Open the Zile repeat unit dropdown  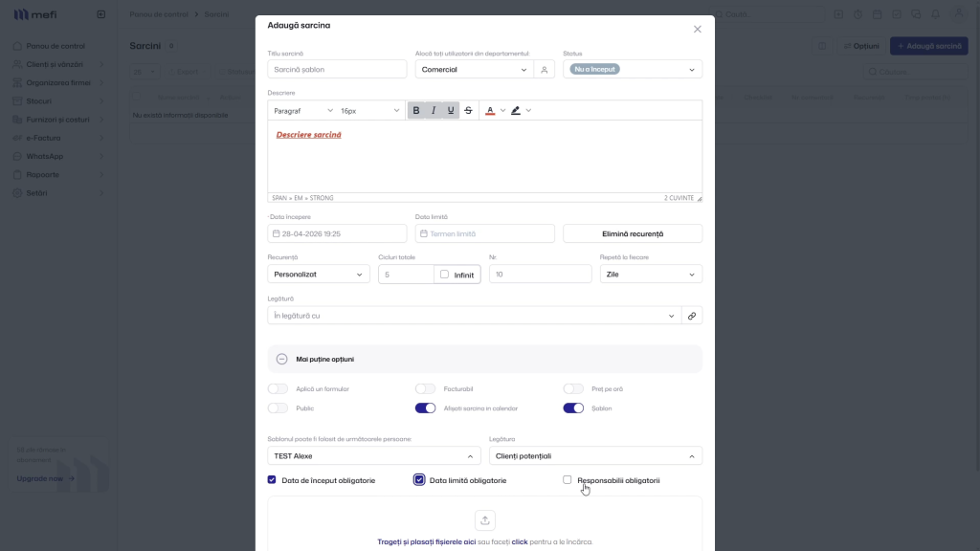click(x=651, y=275)
